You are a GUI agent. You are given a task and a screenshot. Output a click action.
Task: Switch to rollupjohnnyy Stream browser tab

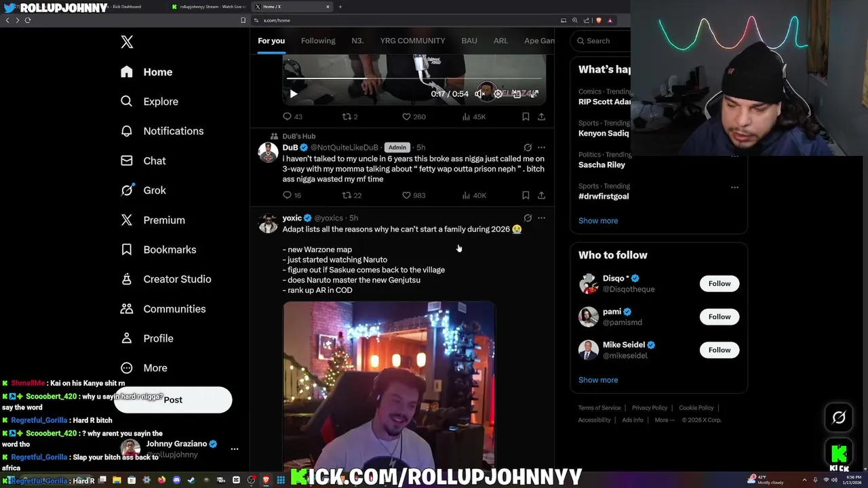(x=210, y=7)
